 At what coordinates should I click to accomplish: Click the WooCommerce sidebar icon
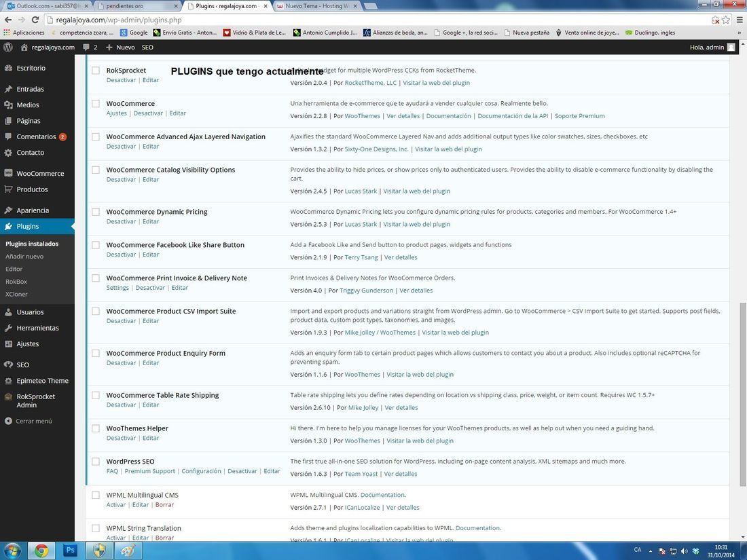(8, 173)
